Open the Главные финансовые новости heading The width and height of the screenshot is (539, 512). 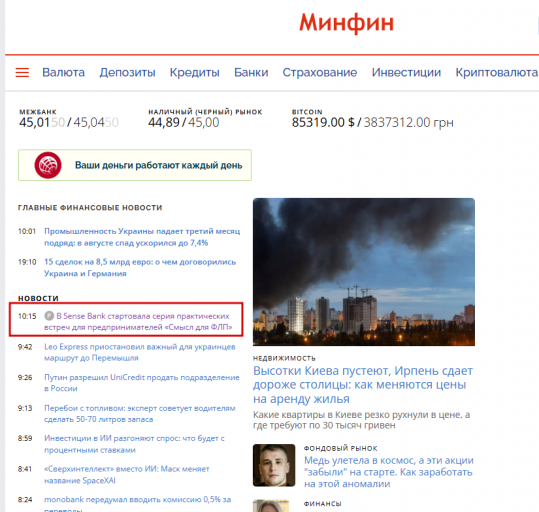click(90, 208)
